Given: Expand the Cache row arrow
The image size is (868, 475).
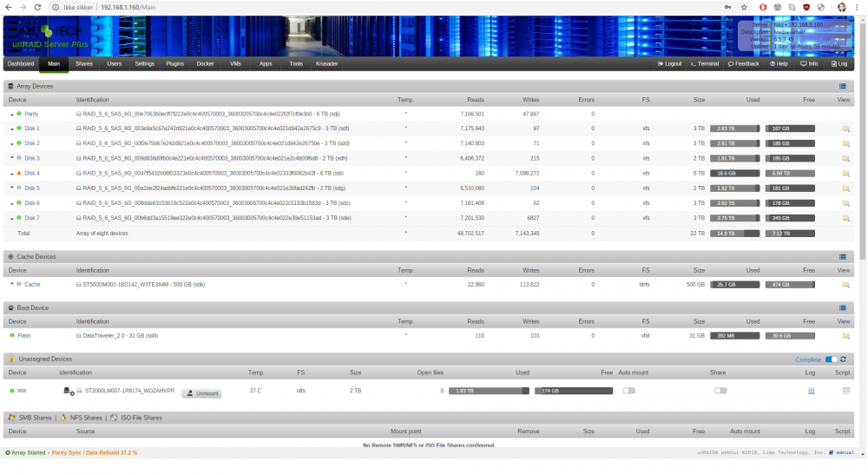Looking at the screenshot, I should pos(11,285).
